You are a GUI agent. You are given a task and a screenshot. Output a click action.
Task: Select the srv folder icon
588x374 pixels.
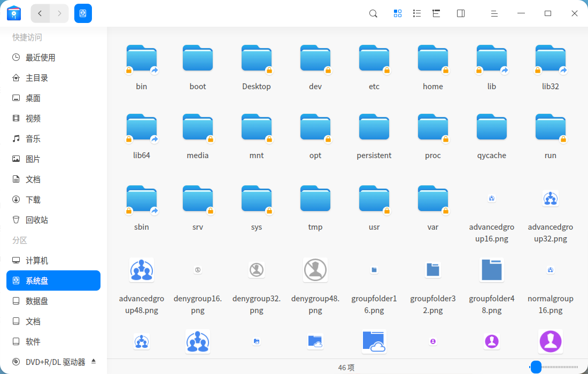click(198, 200)
